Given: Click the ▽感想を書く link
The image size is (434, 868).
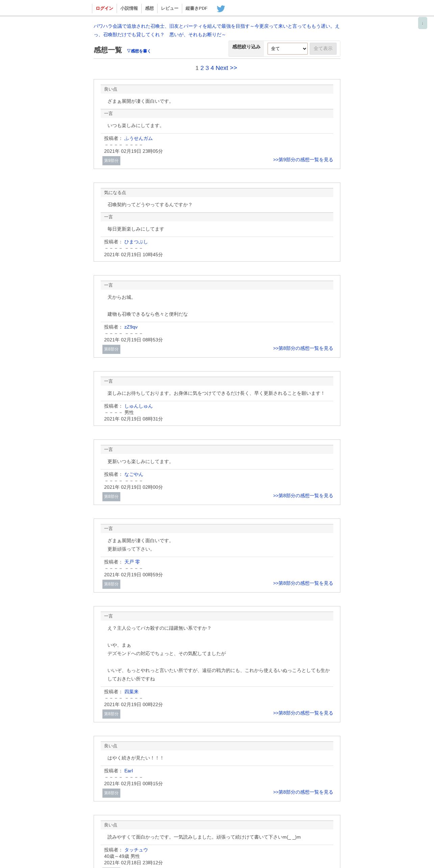Looking at the screenshot, I should (x=139, y=51).
